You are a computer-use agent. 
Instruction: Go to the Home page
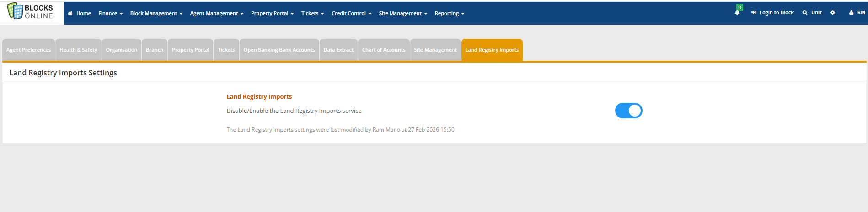(80, 13)
